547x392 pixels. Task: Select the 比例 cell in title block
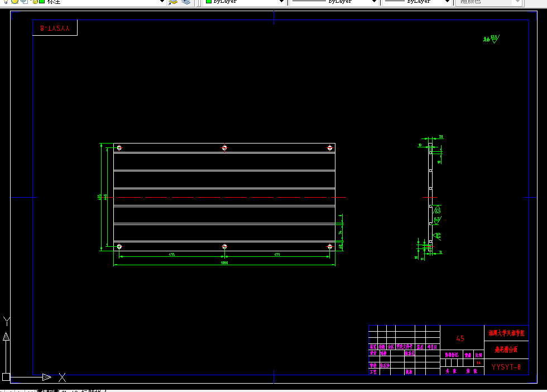(x=479, y=355)
